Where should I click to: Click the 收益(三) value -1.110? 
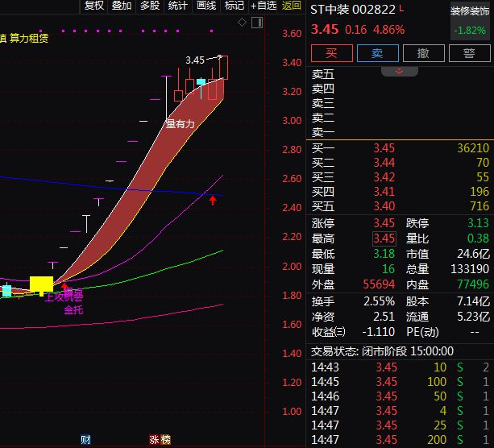coord(379,332)
